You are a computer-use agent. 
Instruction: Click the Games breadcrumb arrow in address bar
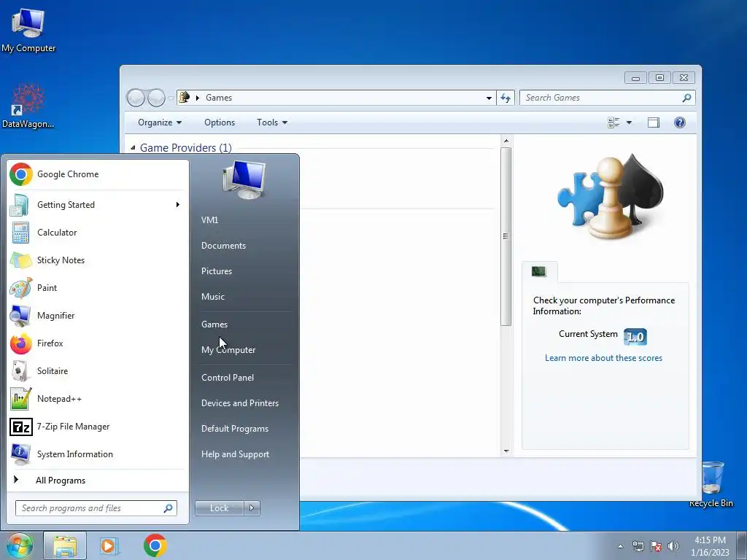198,98
